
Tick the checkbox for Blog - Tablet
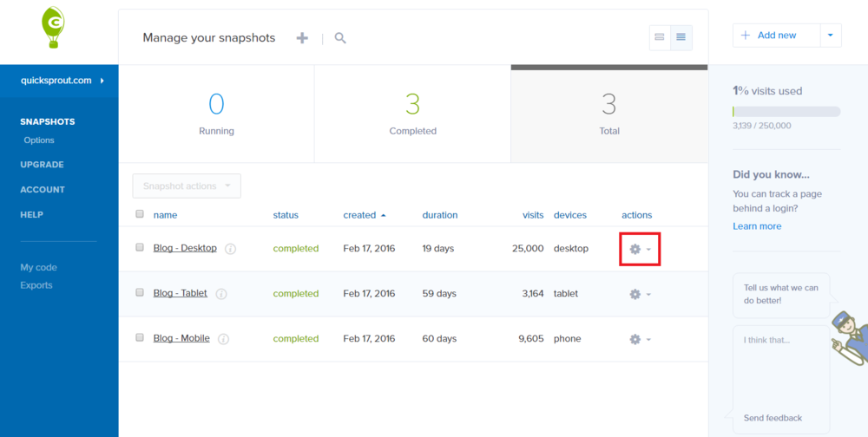140,293
